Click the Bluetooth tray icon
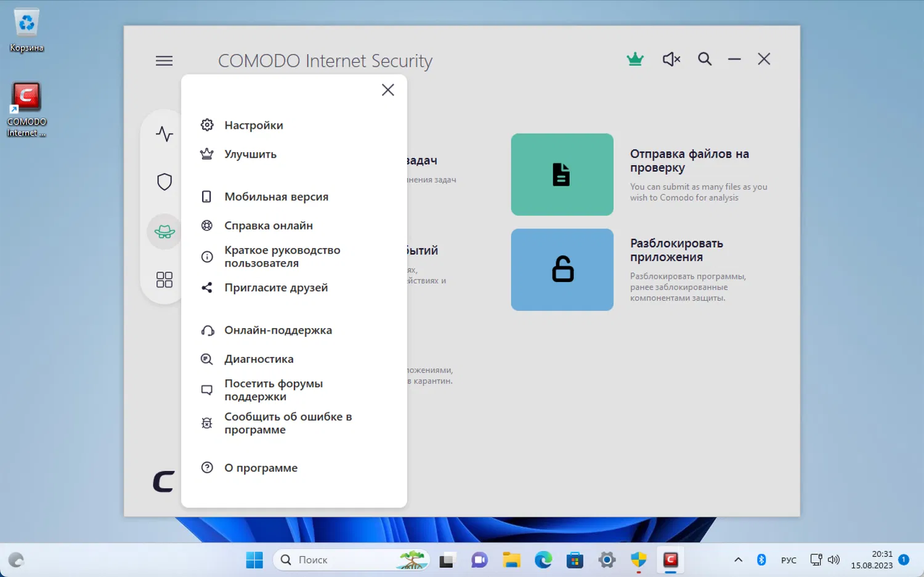Image resolution: width=924 pixels, height=577 pixels. 761,560
